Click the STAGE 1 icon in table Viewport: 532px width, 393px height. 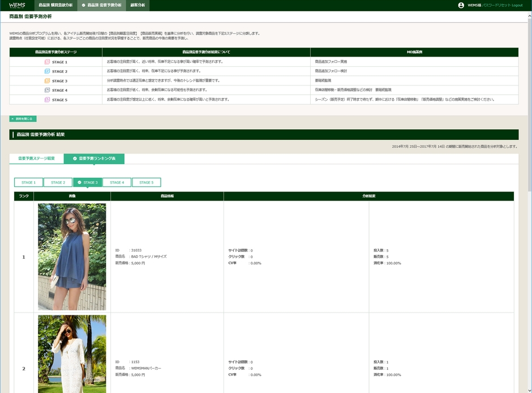point(48,62)
